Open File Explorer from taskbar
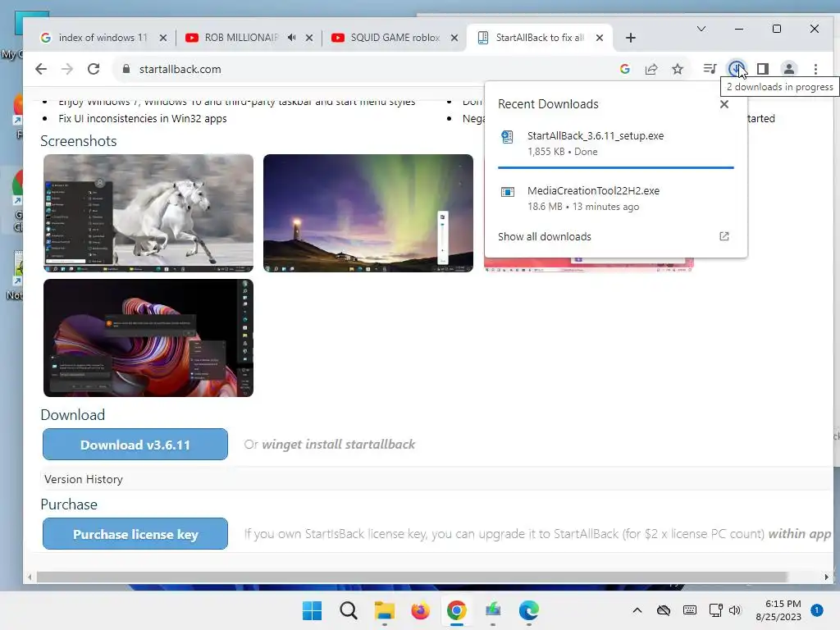Screen dimensions: 840x630 point(384,610)
